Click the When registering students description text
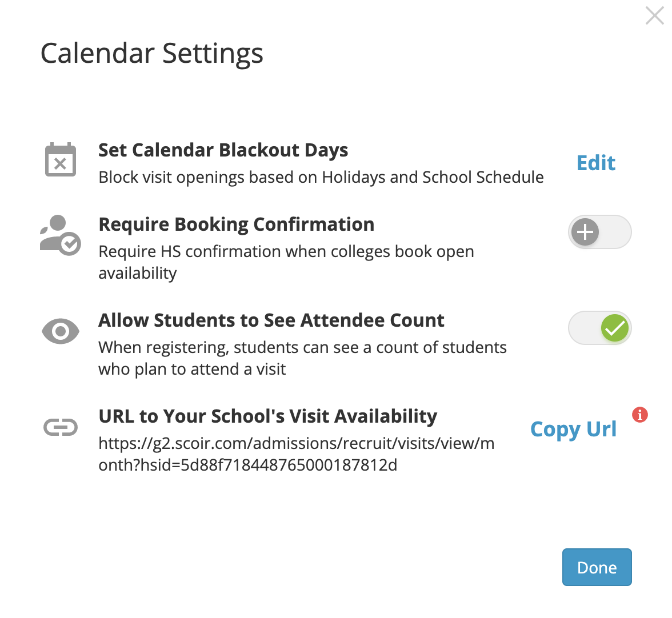This screenshot has height=618, width=672. (302, 358)
